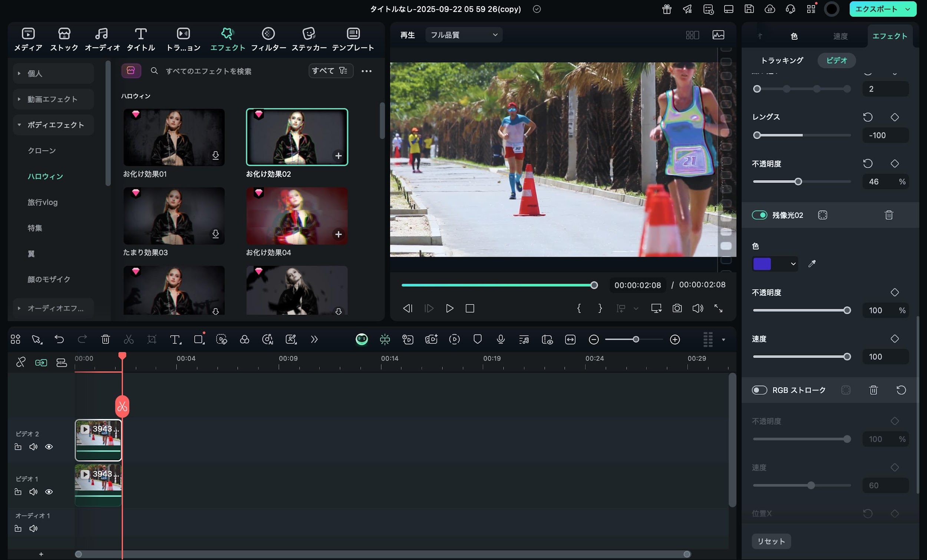
Task: Open the ステッカー tab
Action: click(309, 39)
